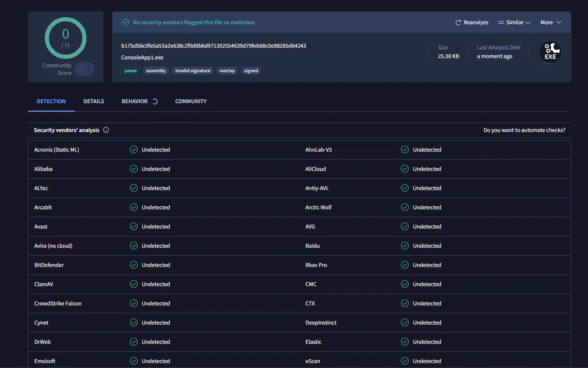
Task: Click the BitDefender undetected check icon
Action: (x=134, y=265)
